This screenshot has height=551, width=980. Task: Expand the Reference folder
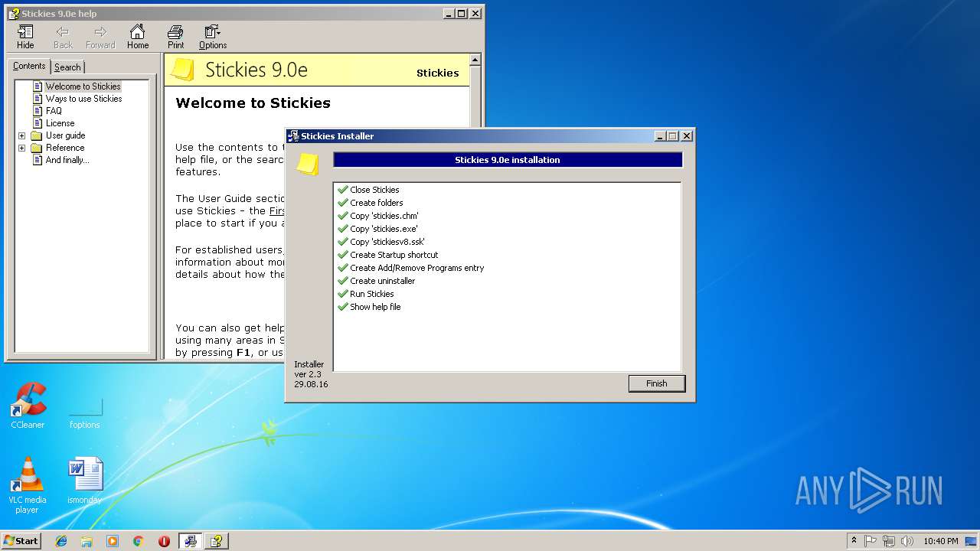(21, 148)
